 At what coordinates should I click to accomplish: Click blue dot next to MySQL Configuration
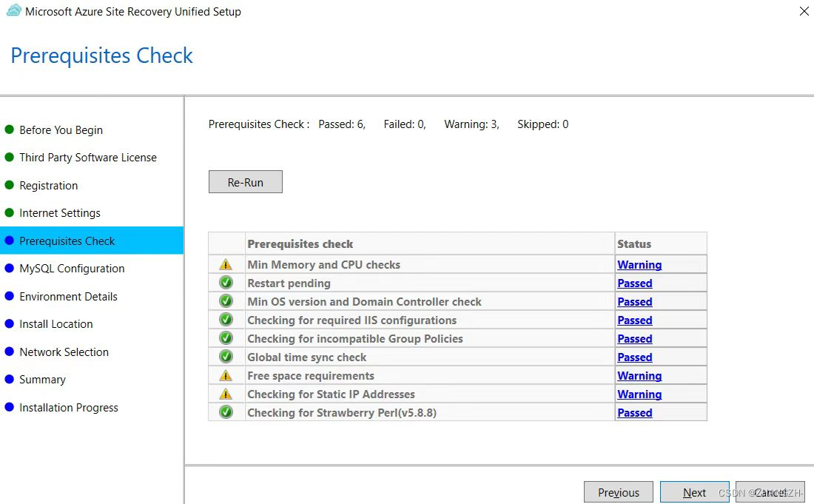click(10, 268)
